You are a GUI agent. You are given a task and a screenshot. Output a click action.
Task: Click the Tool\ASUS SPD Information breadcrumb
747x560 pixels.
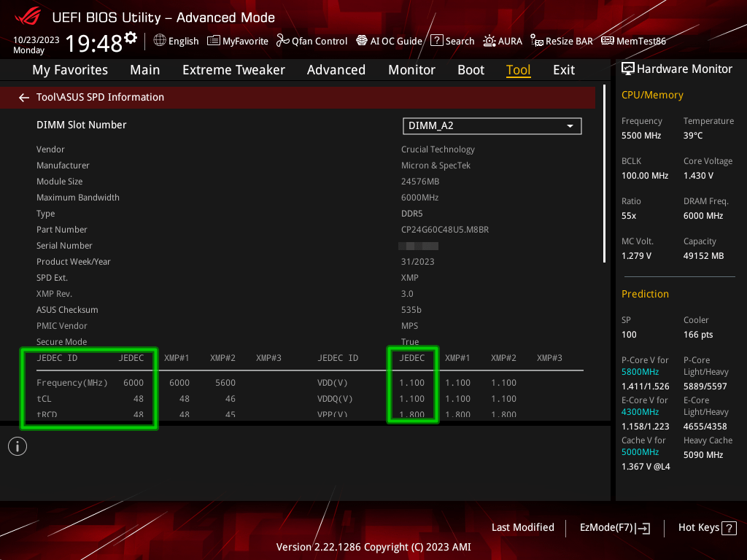pos(100,97)
